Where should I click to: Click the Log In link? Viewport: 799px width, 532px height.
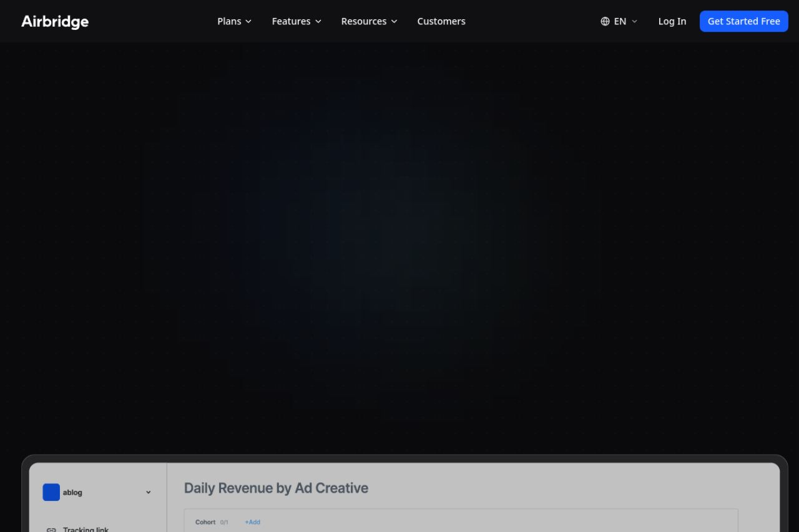[672, 21]
